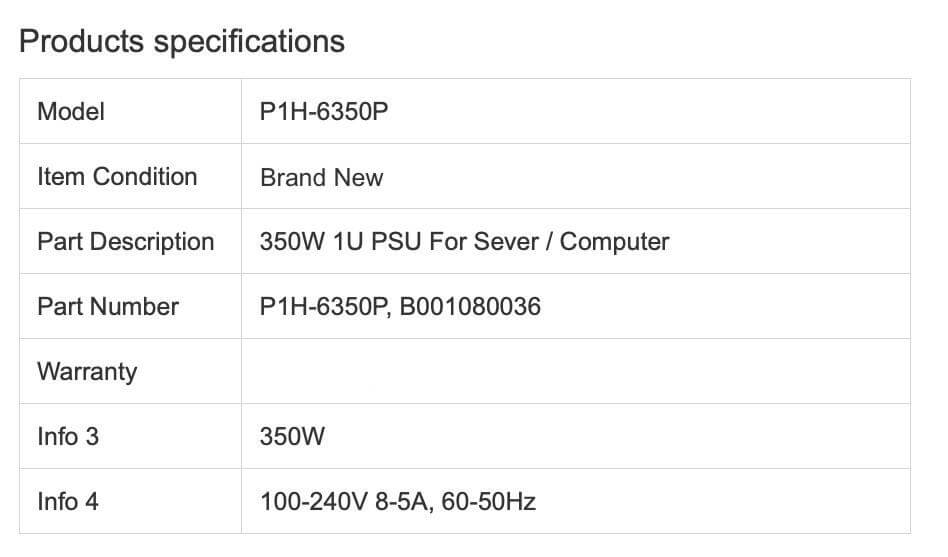948x557 pixels.
Task: Select the Model label cell
Action: [71, 112]
